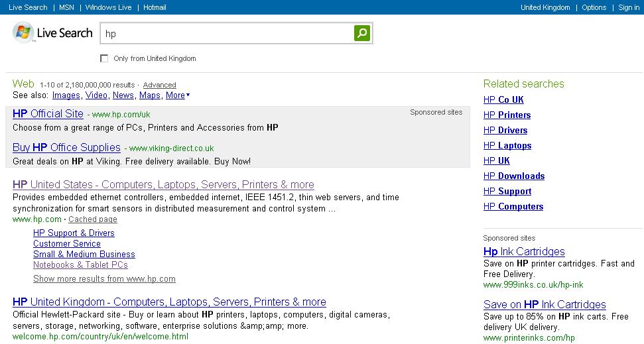Open the HP Official Site sponsored link

(48, 114)
